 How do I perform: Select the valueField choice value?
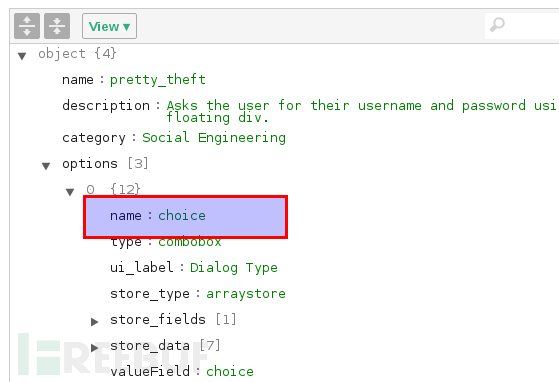(230, 371)
